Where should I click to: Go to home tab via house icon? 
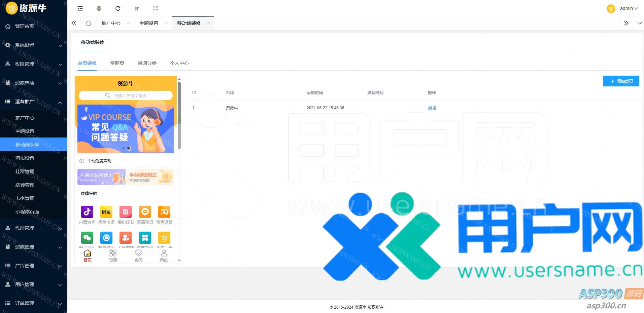(89, 23)
